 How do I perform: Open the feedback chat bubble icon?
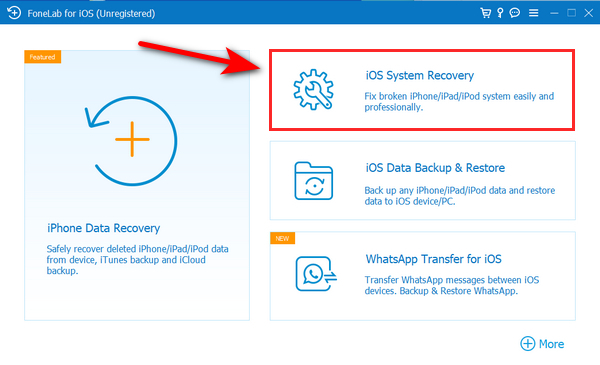click(x=515, y=13)
